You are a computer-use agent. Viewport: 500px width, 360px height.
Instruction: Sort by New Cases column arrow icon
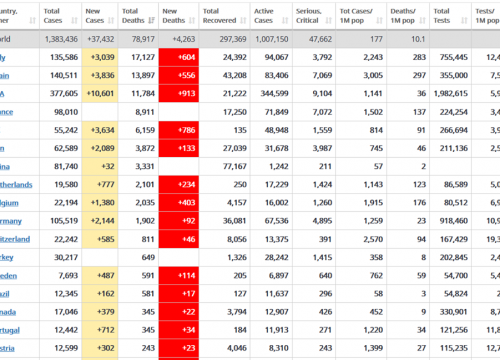(111, 21)
